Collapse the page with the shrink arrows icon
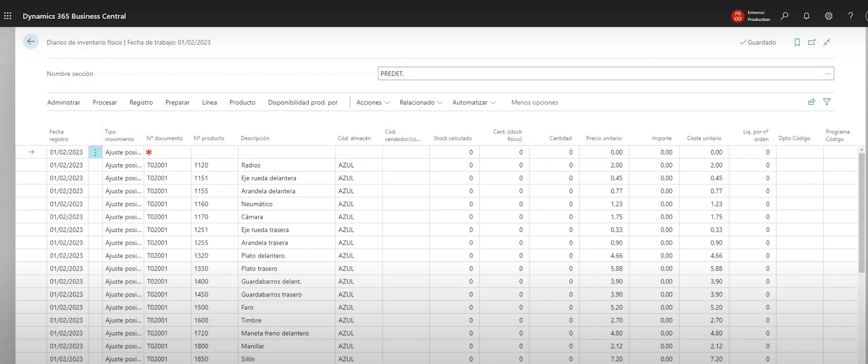The image size is (868, 364). [827, 42]
